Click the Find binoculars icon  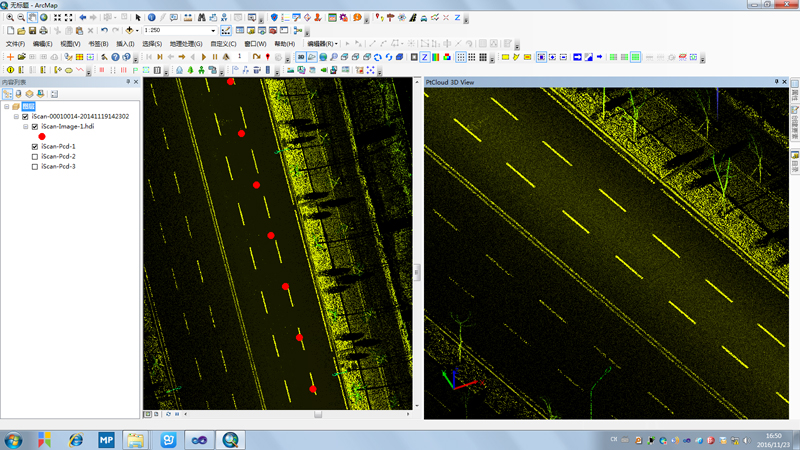tap(202, 18)
